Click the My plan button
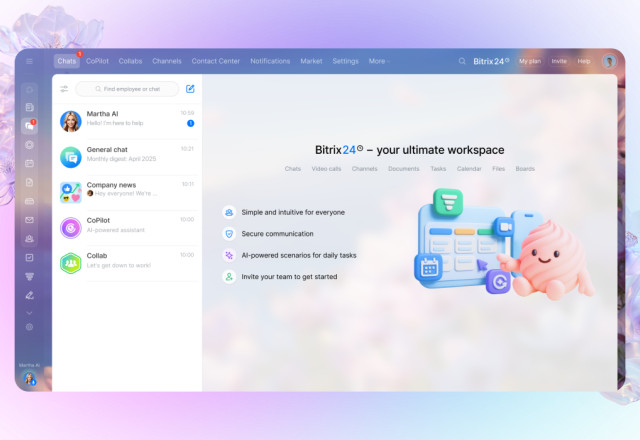This screenshot has height=440, width=640. [529, 61]
